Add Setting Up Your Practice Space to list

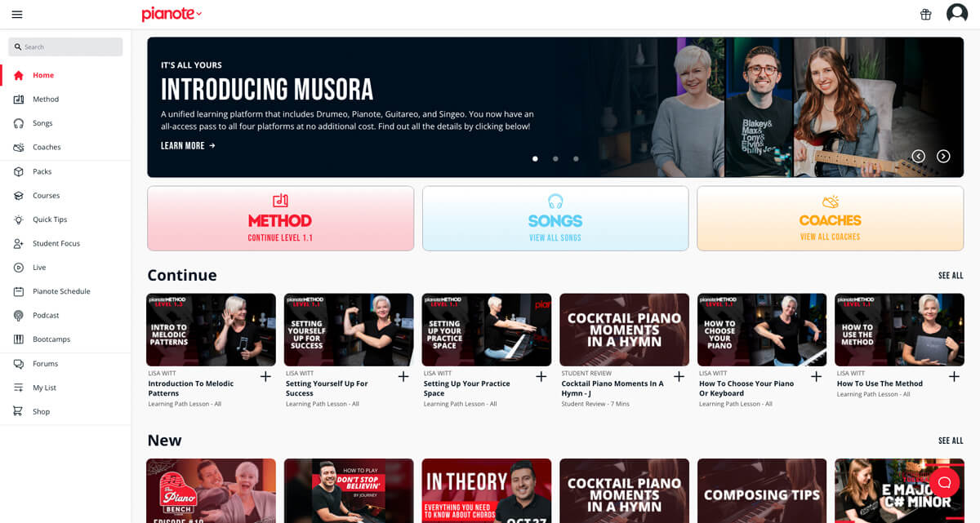coord(541,376)
